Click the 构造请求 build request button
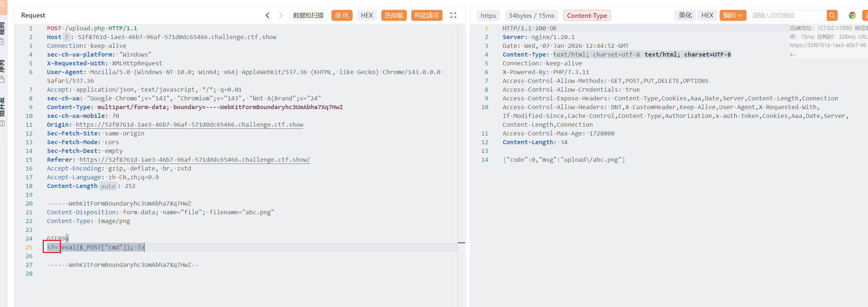The height and width of the screenshot is (307, 868). [x=427, y=15]
